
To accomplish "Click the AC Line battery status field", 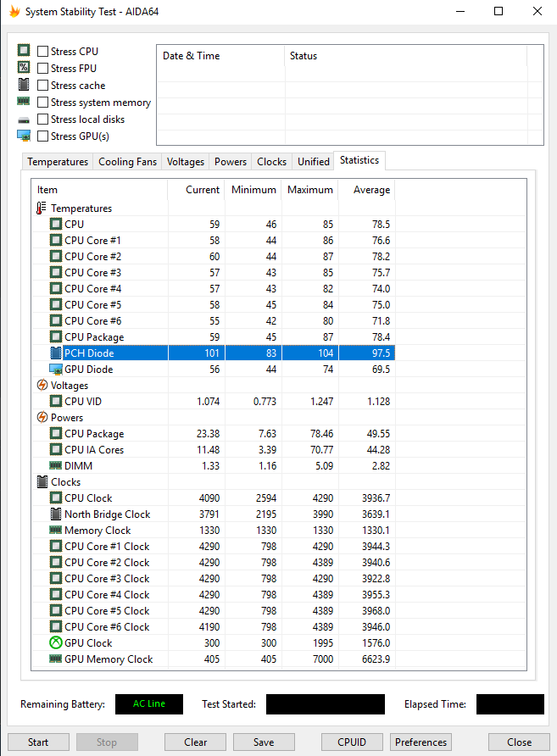I will pyautogui.click(x=149, y=704).
